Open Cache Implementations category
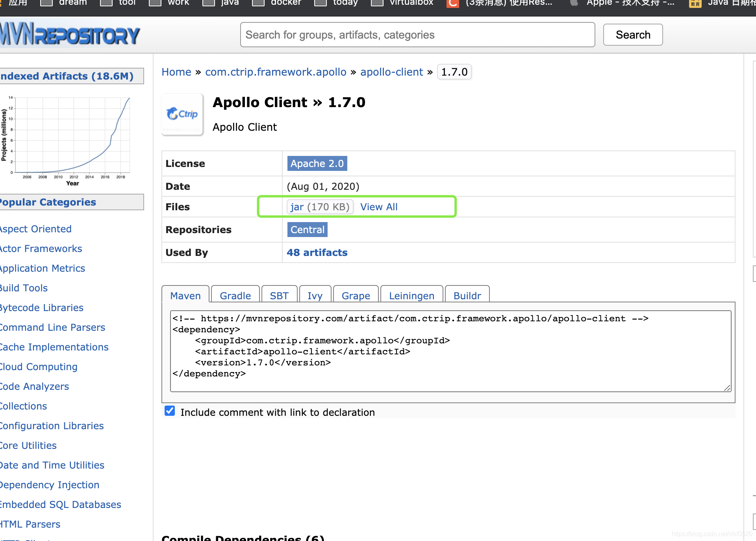The image size is (756, 541). 54,347
